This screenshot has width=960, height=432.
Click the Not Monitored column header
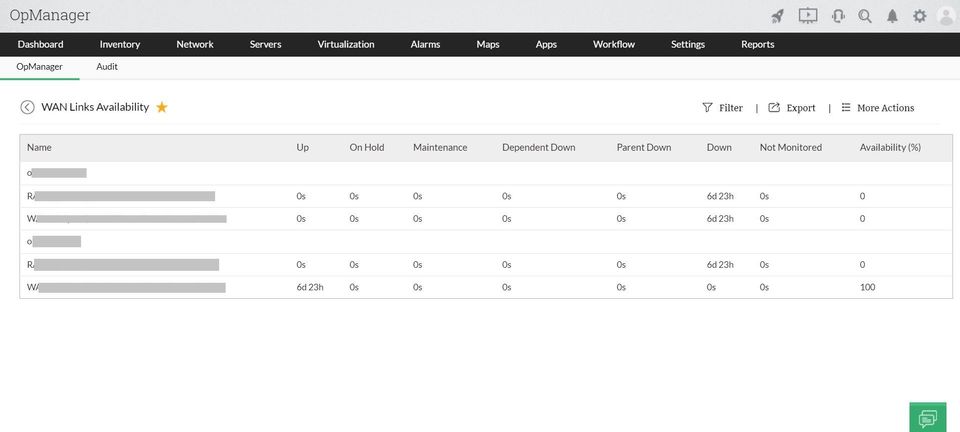[x=790, y=147]
